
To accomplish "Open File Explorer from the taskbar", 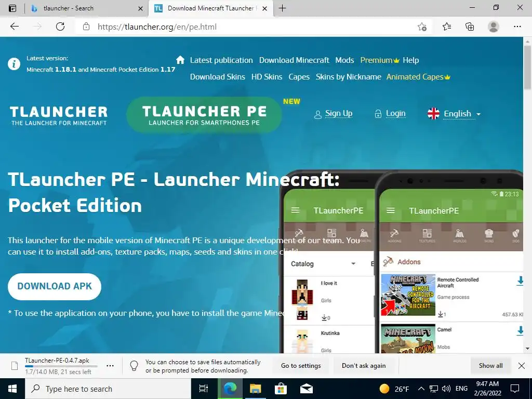I will (255, 389).
